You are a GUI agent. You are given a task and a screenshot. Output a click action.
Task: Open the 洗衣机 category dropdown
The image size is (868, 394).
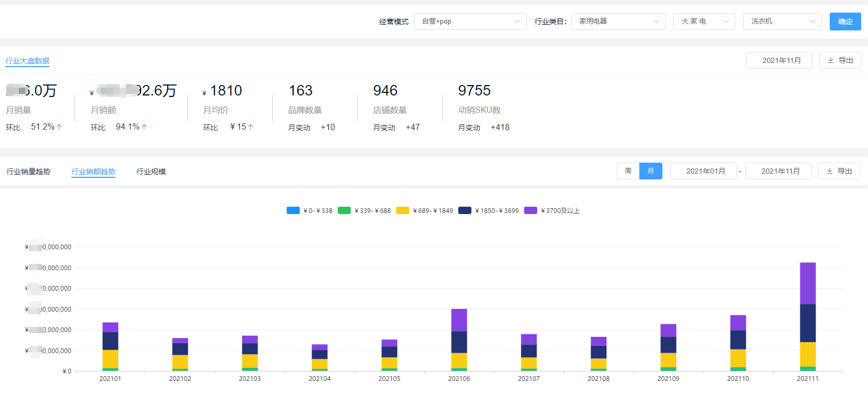point(782,22)
